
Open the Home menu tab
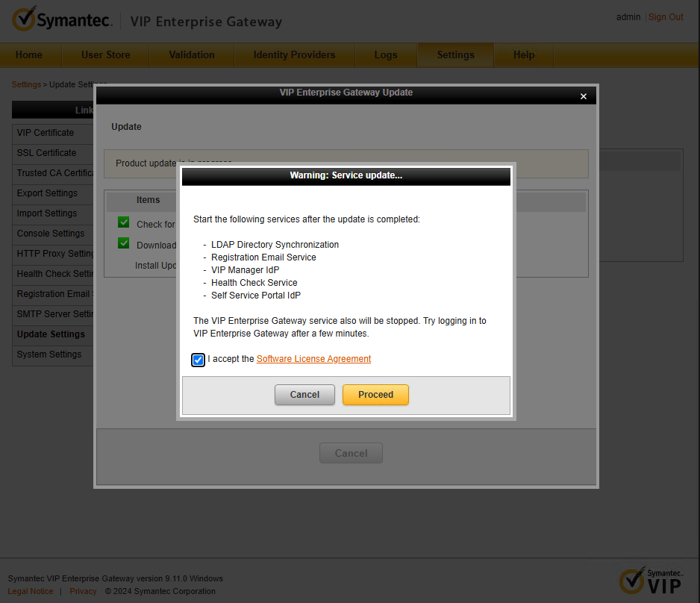(x=29, y=54)
